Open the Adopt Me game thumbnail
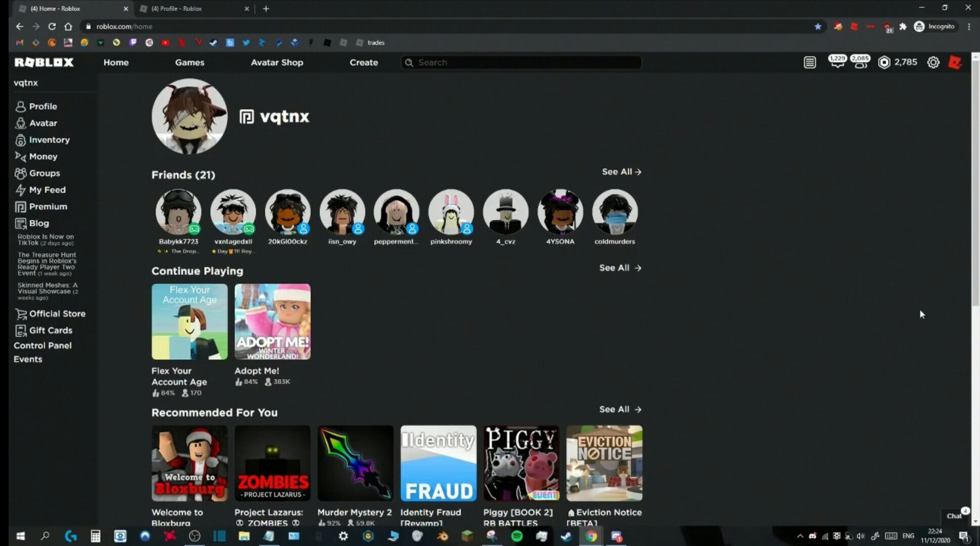980x546 pixels. [273, 321]
